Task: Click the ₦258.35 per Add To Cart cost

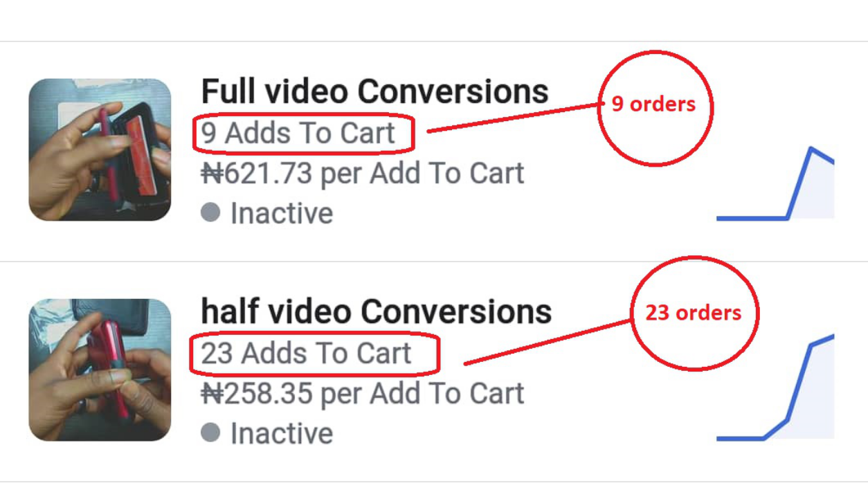Action: (x=362, y=393)
